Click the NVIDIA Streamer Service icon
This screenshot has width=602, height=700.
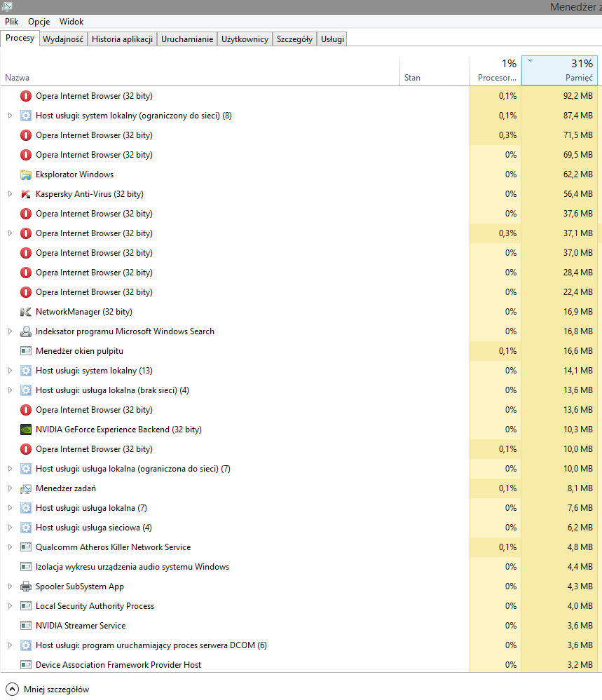pos(26,626)
